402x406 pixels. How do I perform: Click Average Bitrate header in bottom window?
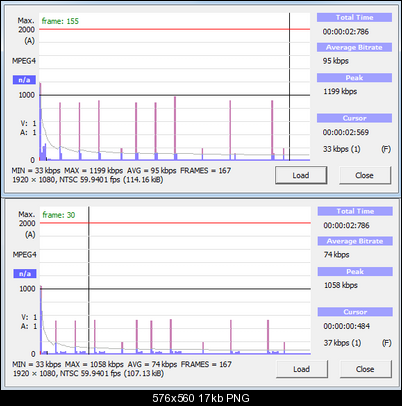(355, 241)
